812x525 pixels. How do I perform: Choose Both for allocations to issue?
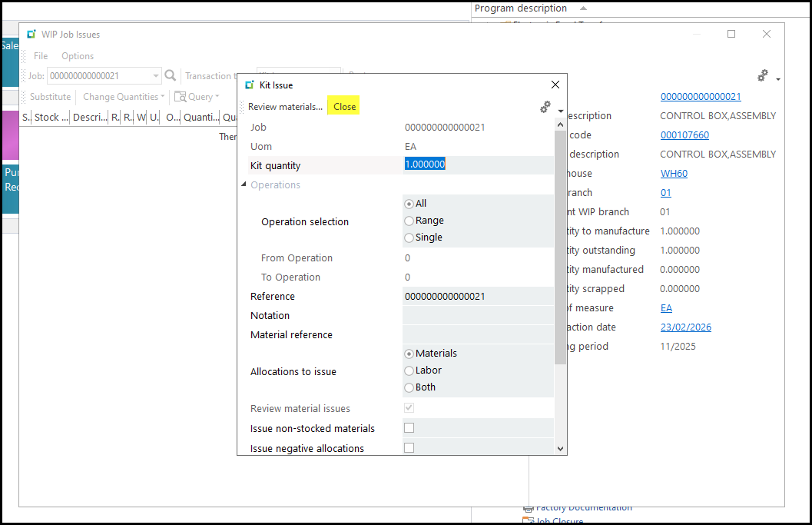(409, 387)
